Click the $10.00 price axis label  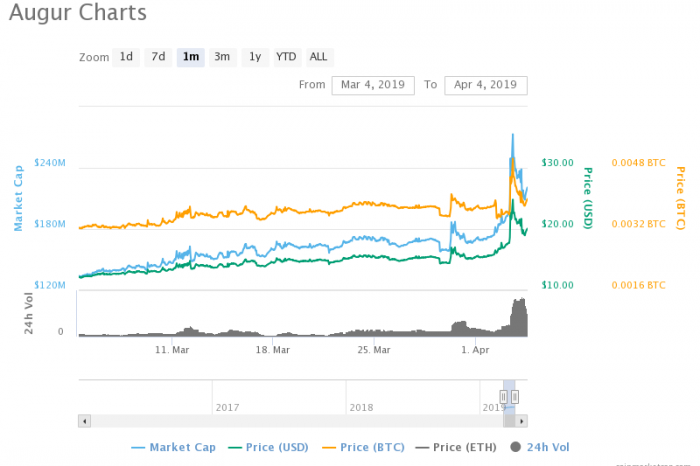tap(558, 285)
